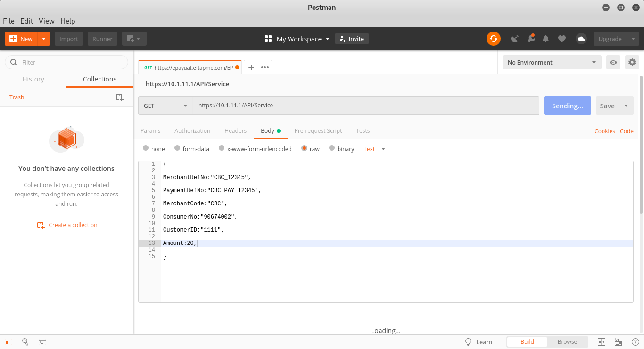Open the help question mark icon
Viewport: 644px width, 349px height.
635,342
